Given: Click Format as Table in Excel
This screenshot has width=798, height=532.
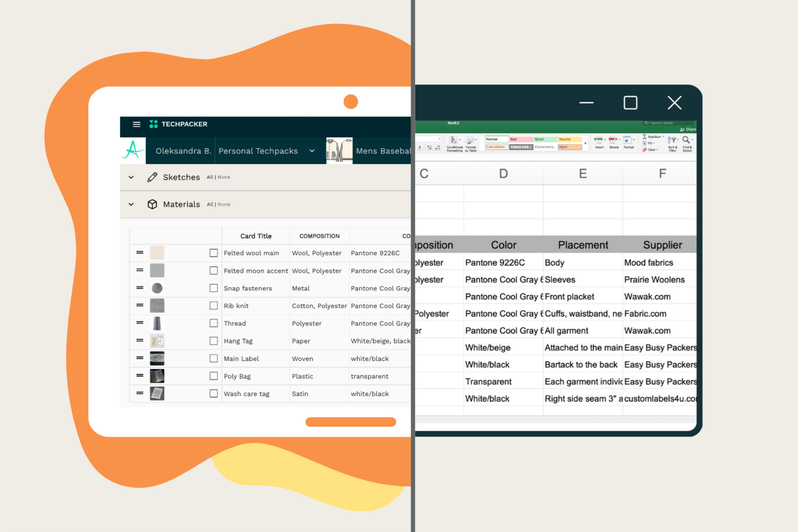Looking at the screenshot, I should (x=471, y=144).
